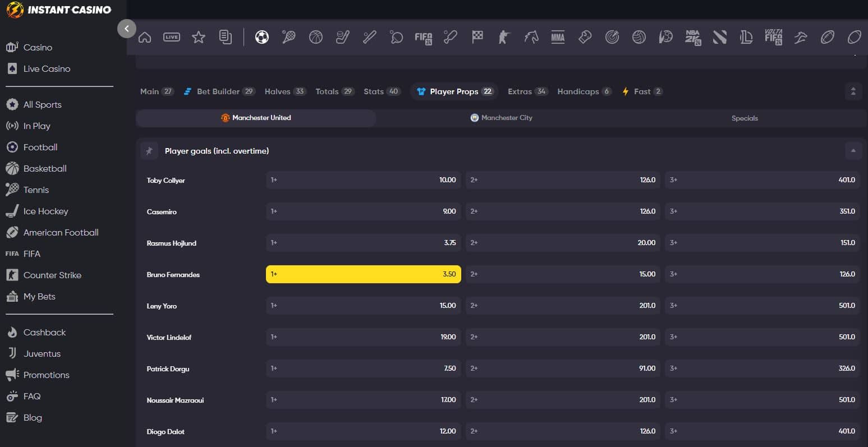This screenshot has height=447, width=868.
Task: Open the Bet Builder tab
Action: point(220,91)
